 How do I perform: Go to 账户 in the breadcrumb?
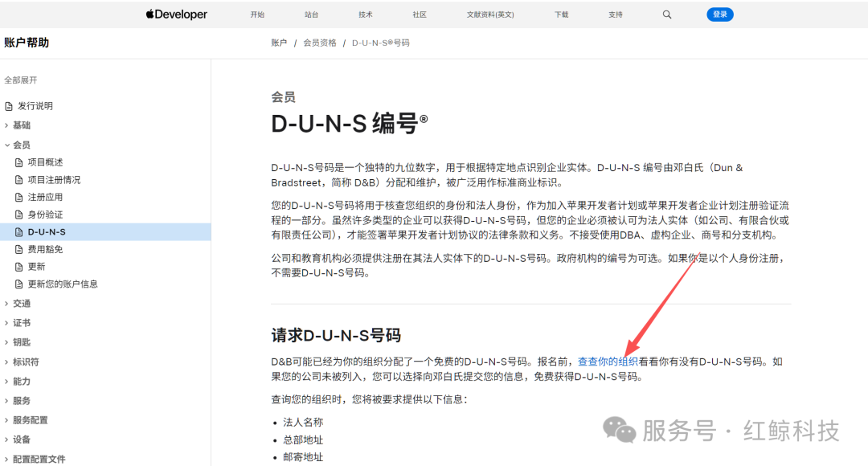[x=279, y=43]
